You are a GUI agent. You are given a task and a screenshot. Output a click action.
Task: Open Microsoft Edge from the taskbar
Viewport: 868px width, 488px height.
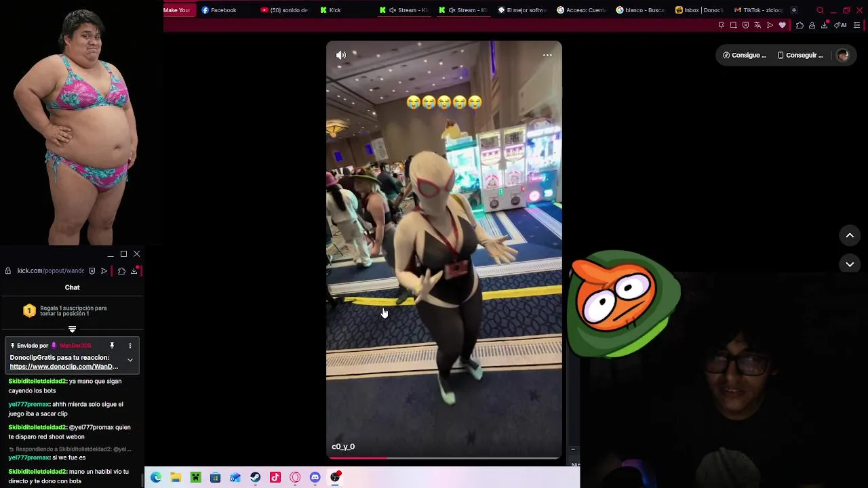coord(156,477)
